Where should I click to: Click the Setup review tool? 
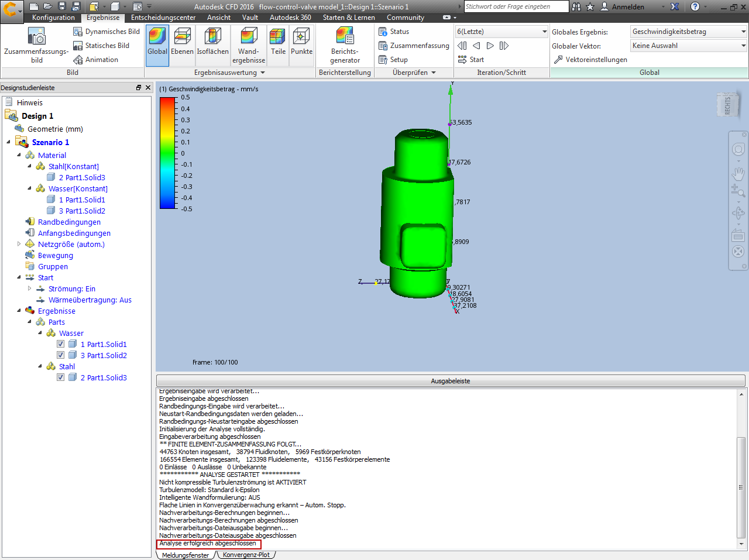tap(393, 60)
